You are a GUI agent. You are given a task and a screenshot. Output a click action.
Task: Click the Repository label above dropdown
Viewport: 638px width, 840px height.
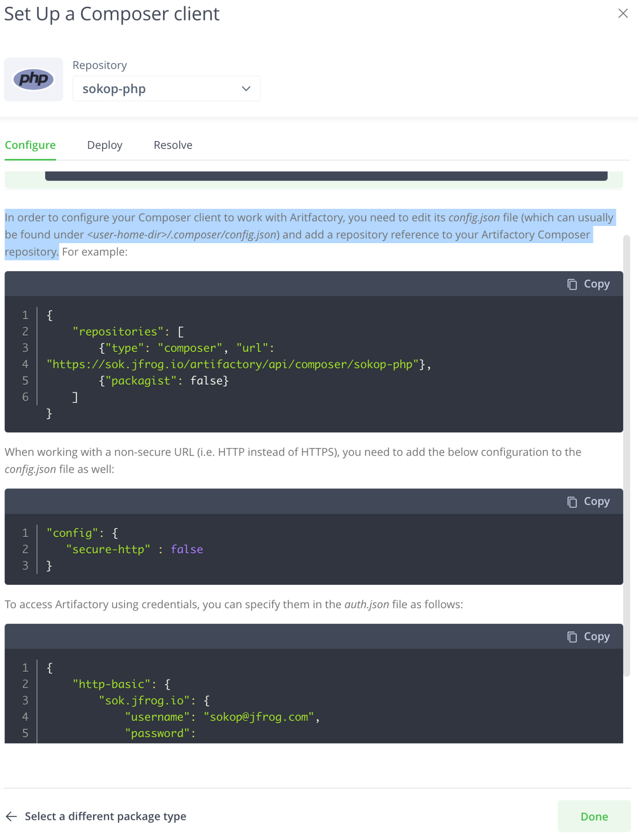coord(100,65)
